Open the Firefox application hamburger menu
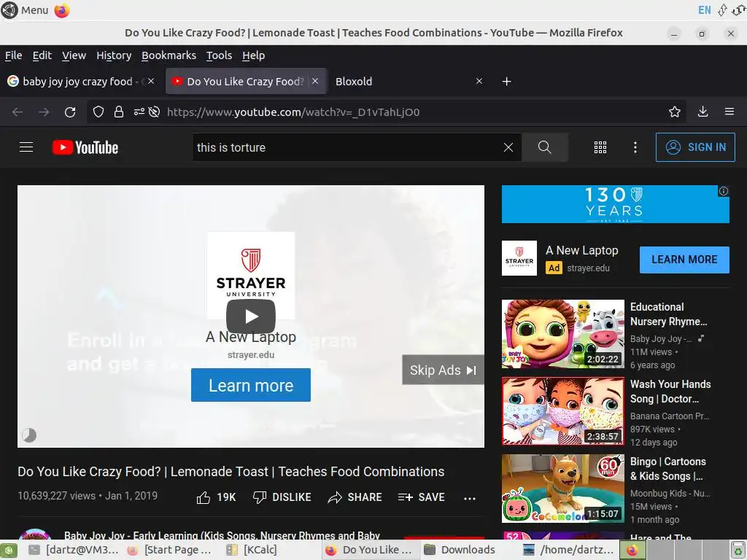 pos(729,112)
